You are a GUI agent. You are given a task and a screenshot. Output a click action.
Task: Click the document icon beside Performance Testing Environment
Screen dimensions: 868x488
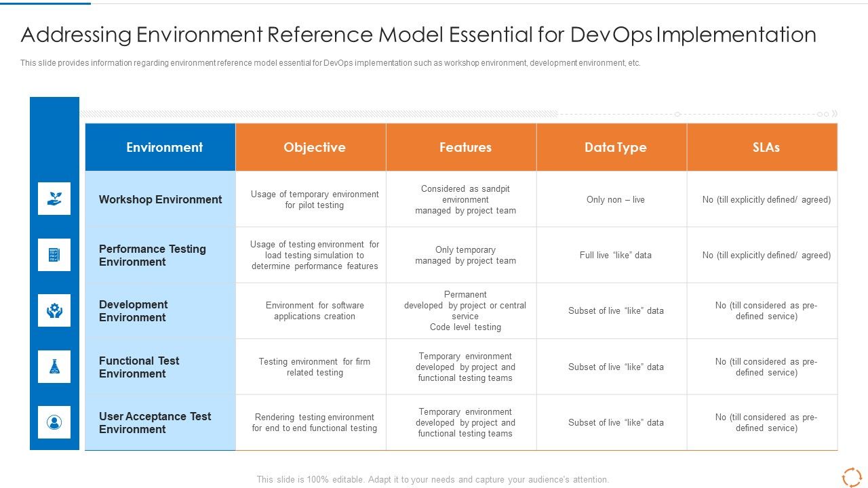[x=54, y=255]
